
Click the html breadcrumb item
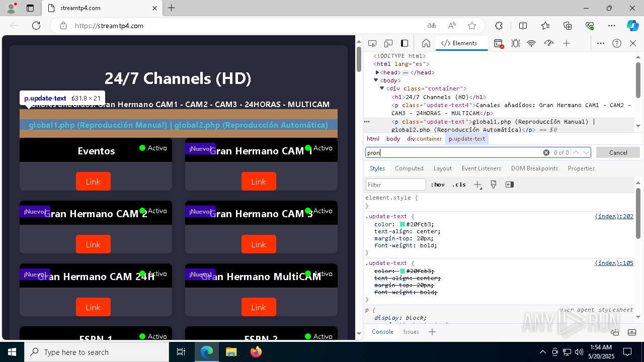coord(373,139)
